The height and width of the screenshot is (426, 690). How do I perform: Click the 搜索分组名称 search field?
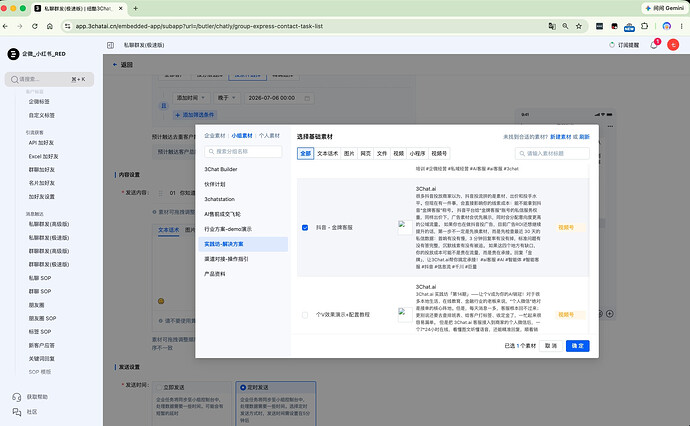pos(243,151)
